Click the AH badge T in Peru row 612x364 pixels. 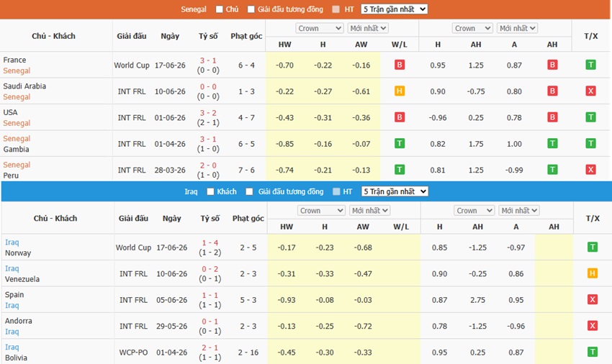[x=552, y=169]
